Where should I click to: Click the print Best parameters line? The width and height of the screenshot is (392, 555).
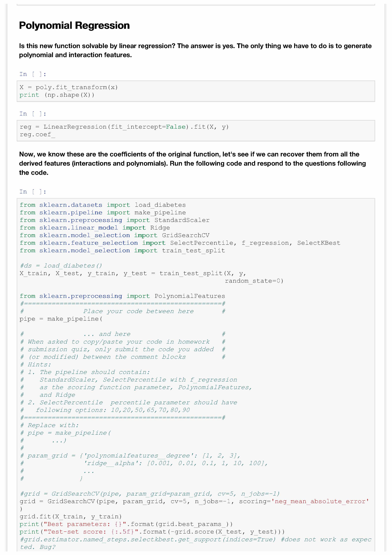click(126, 524)
